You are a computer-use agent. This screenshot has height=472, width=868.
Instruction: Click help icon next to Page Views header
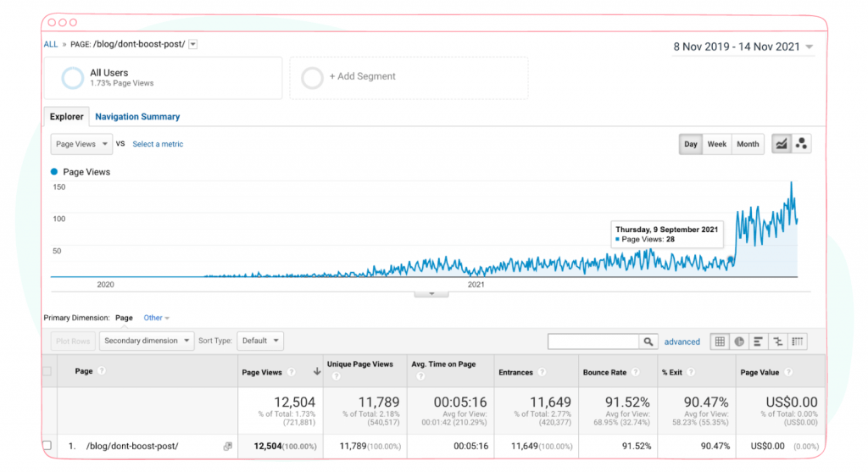[x=292, y=372]
